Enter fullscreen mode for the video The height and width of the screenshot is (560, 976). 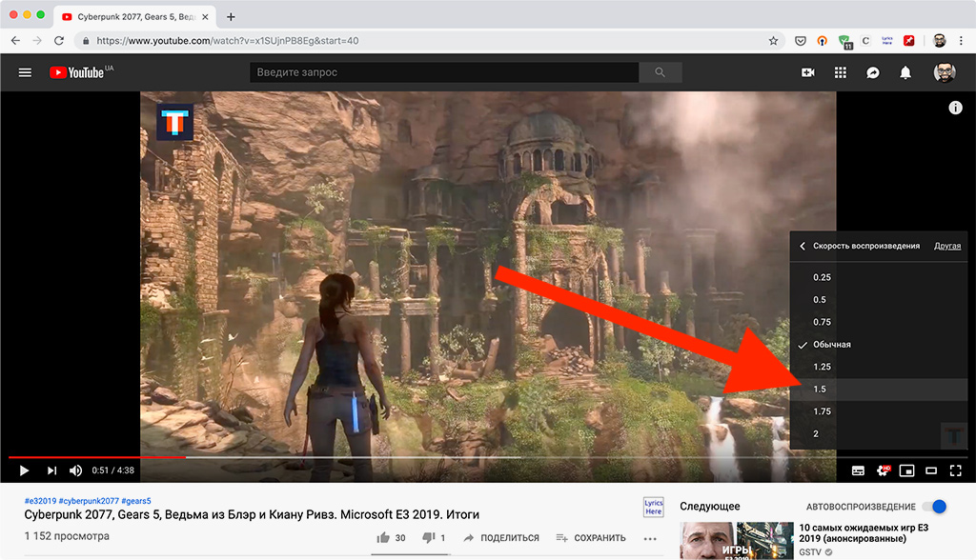tap(955, 470)
